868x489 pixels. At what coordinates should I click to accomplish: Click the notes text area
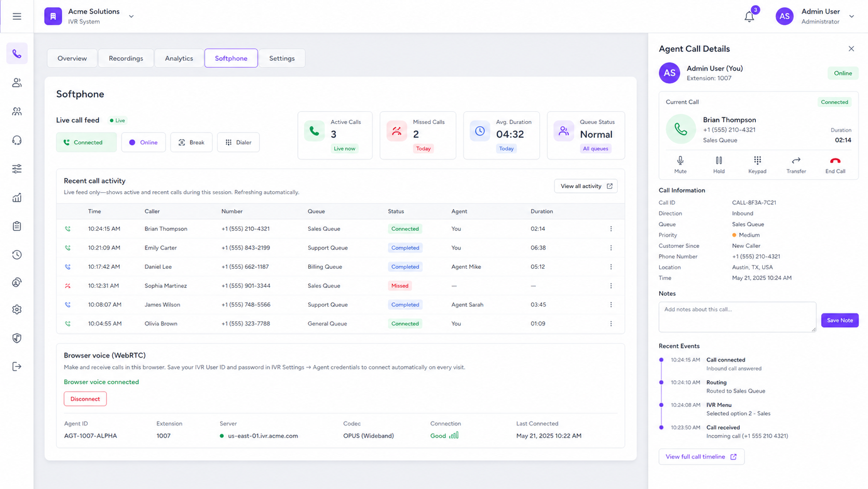click(737, 317)
